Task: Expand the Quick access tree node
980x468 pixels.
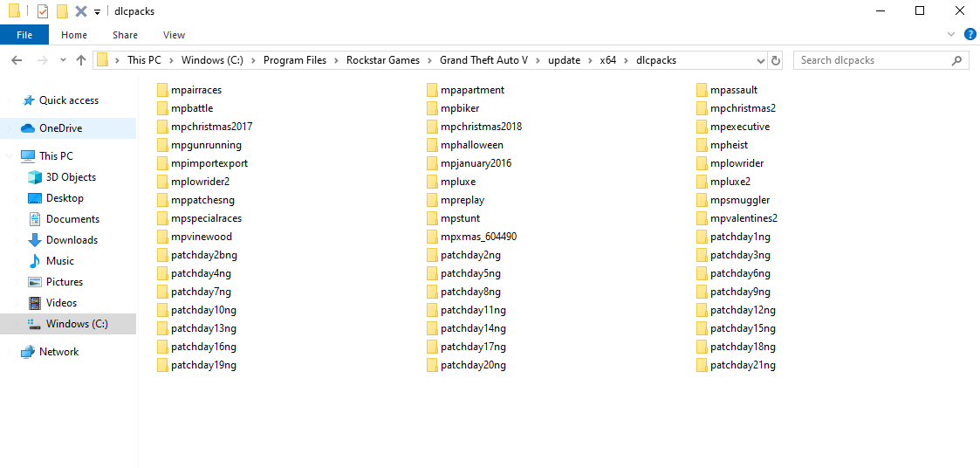Action: tap(9, 100)
